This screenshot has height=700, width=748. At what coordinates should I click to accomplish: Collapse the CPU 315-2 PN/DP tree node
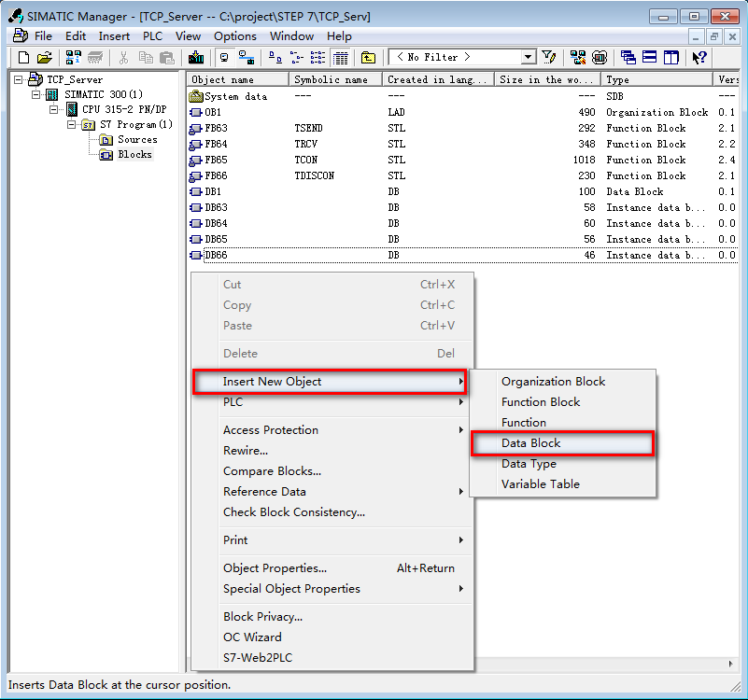[53, 110]
